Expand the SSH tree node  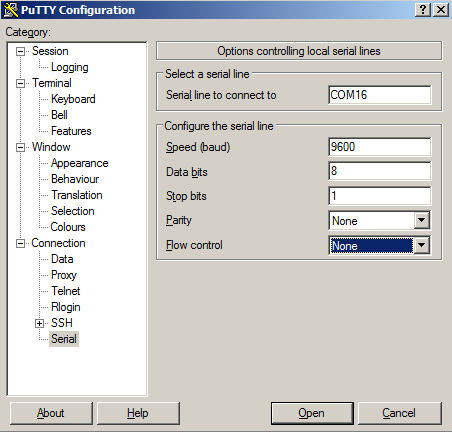39,323
